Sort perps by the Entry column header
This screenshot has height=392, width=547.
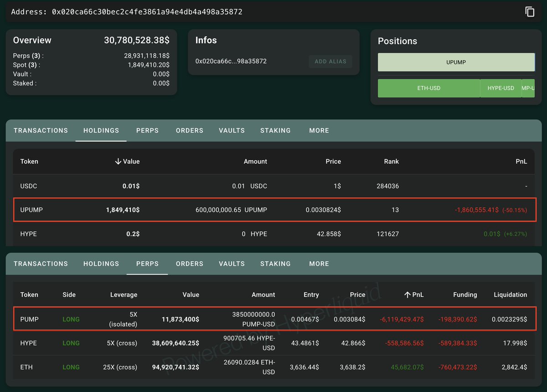[x=311, y=295]
